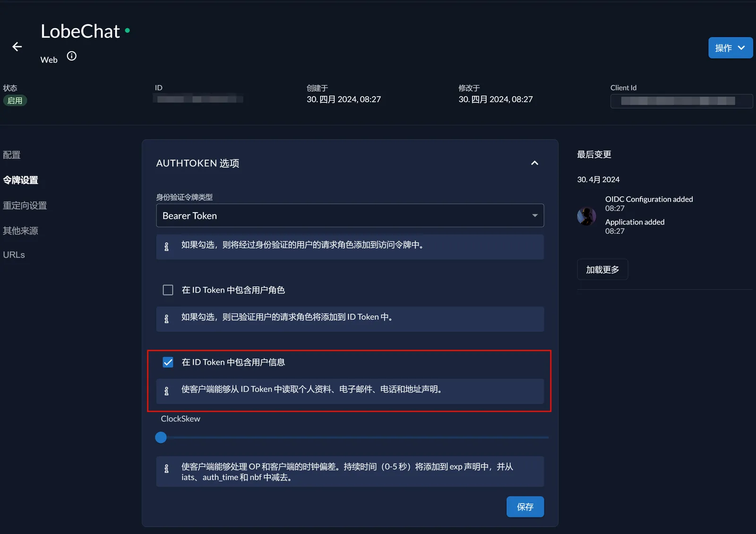The image size is (756, 534).
Task: Click the info icon next to Web
Action: 71,56
